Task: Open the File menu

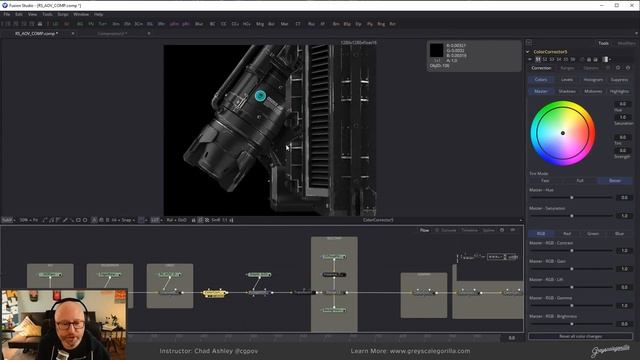Action: [7, 14]
